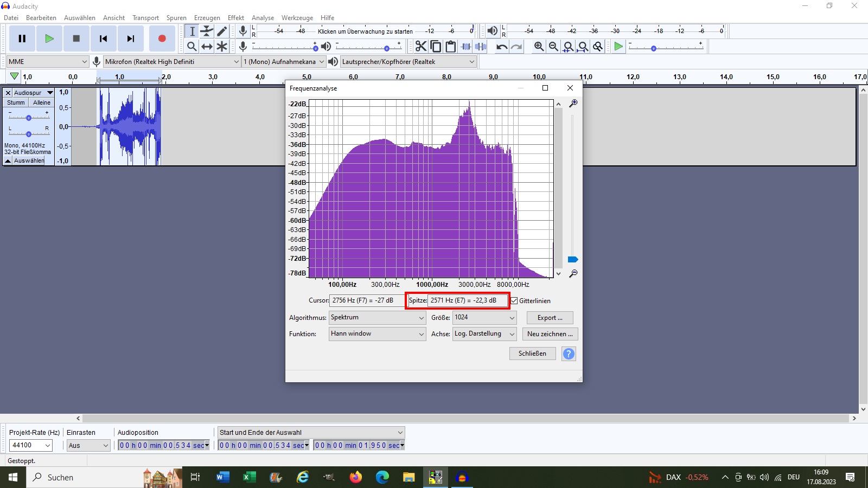The height and width of the screenshot is (488, 868).
Task: Select the Multi-tool asterisk icon
Action: click(x=222, y=47)
